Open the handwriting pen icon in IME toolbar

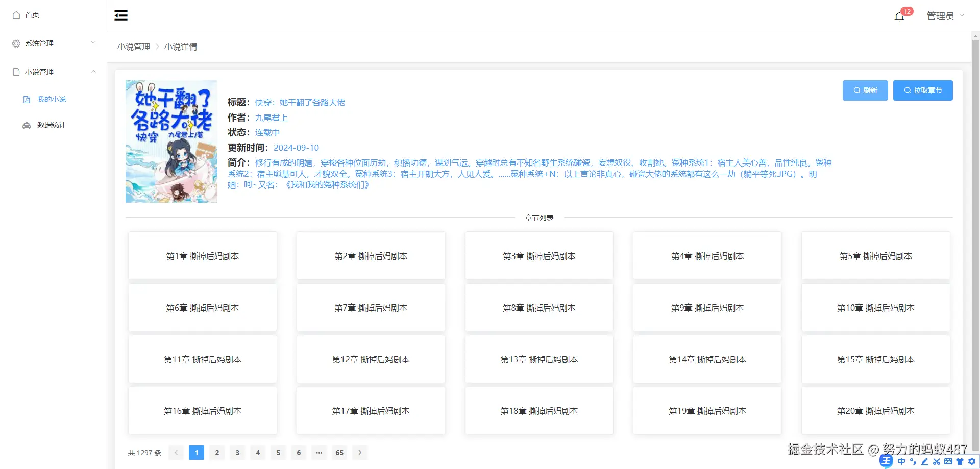[925, 461]
